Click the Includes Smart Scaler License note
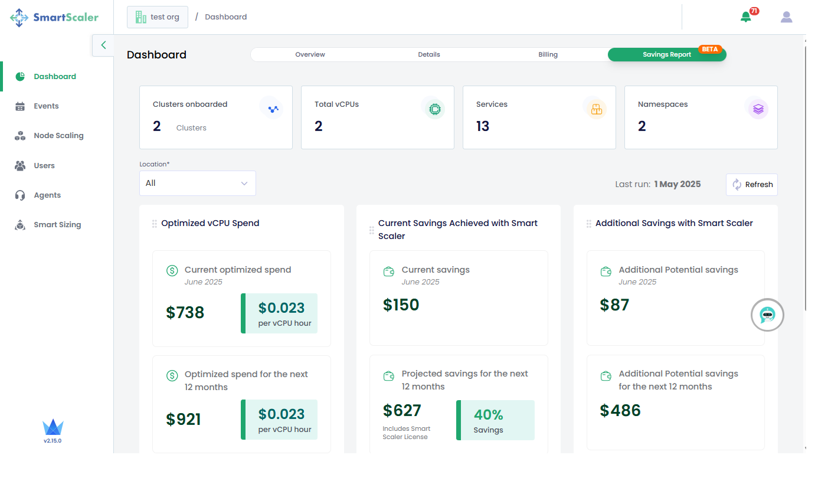The width and height of the screenshot is (815, 504). 407,433
